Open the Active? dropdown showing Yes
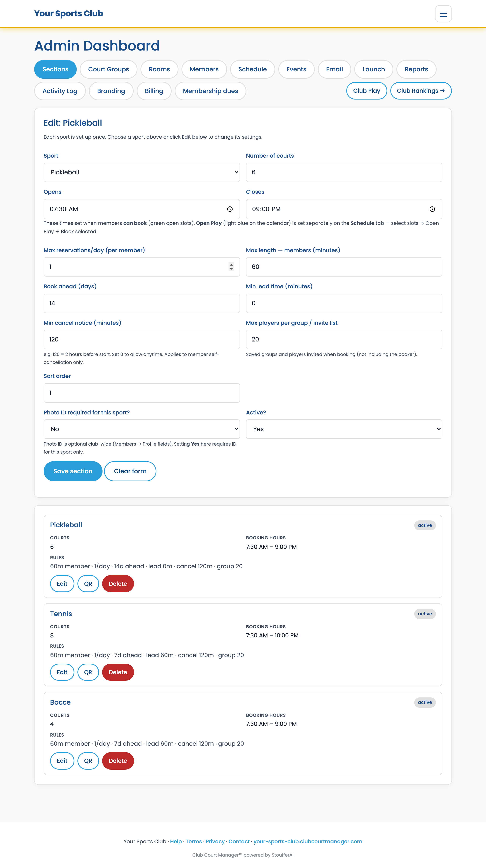 click(x=344, y=429)
